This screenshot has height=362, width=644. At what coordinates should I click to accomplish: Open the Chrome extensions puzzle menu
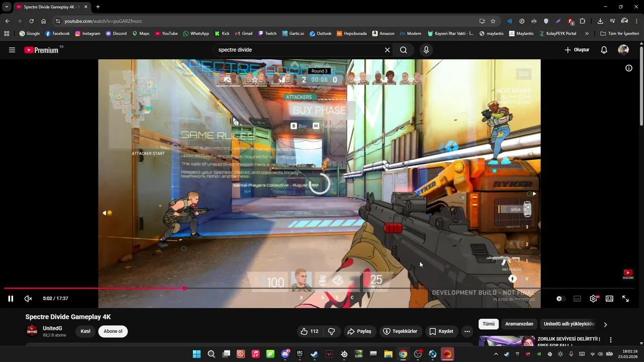click(x=583, y=21)
